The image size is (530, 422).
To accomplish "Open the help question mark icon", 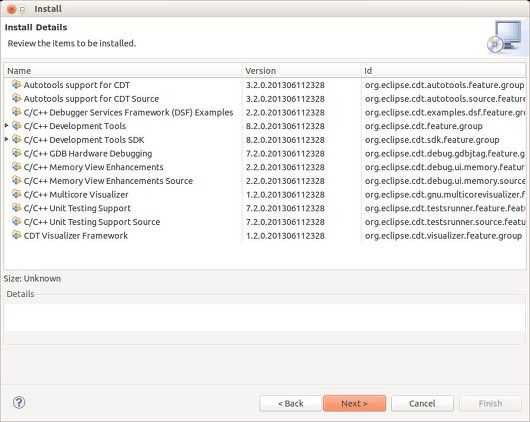I will click(19, 402).
